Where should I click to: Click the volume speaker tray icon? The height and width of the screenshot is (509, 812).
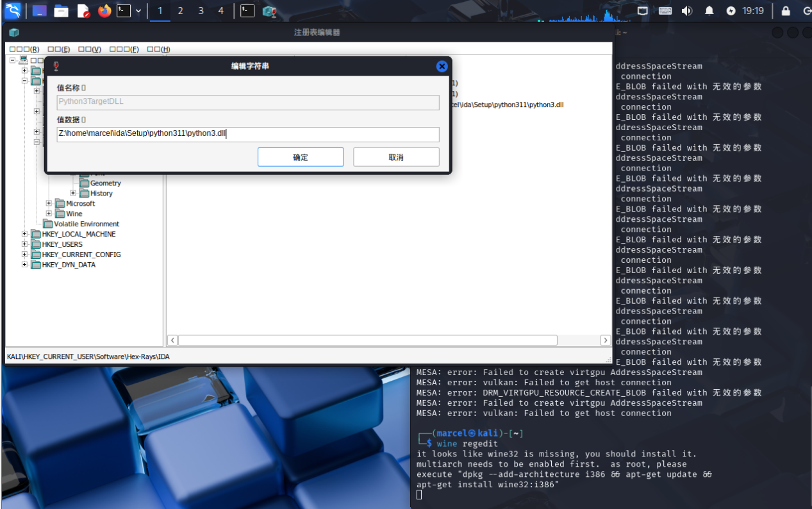coord(687,11)
